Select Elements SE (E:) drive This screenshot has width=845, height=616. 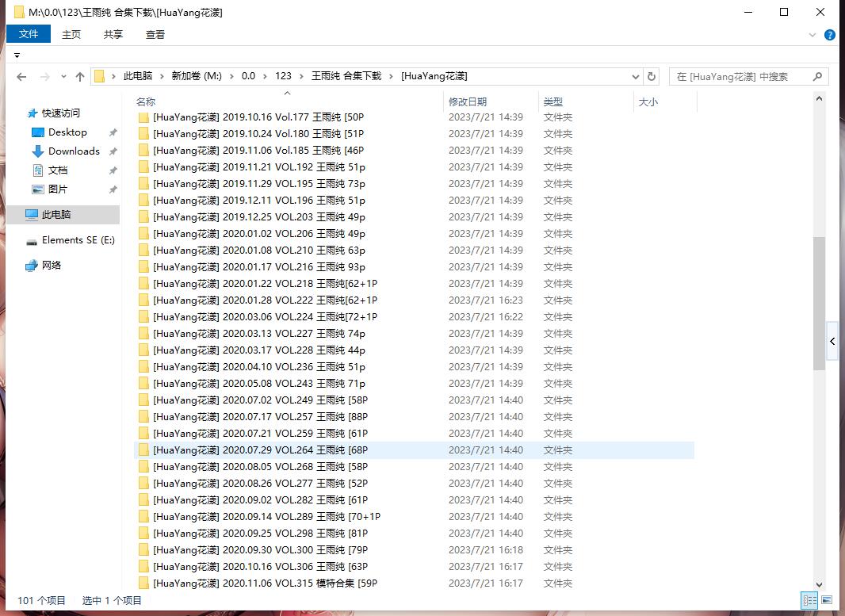point(78,240)
